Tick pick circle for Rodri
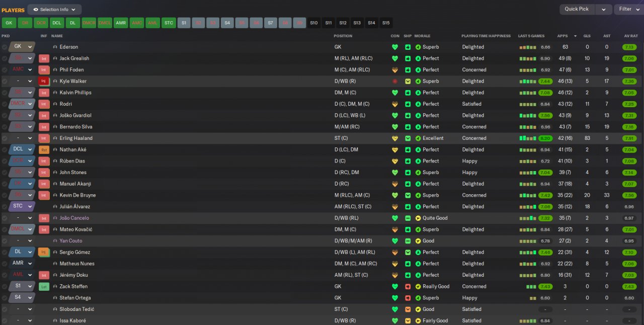Viewport: 644px width, 325px height. 5,104
